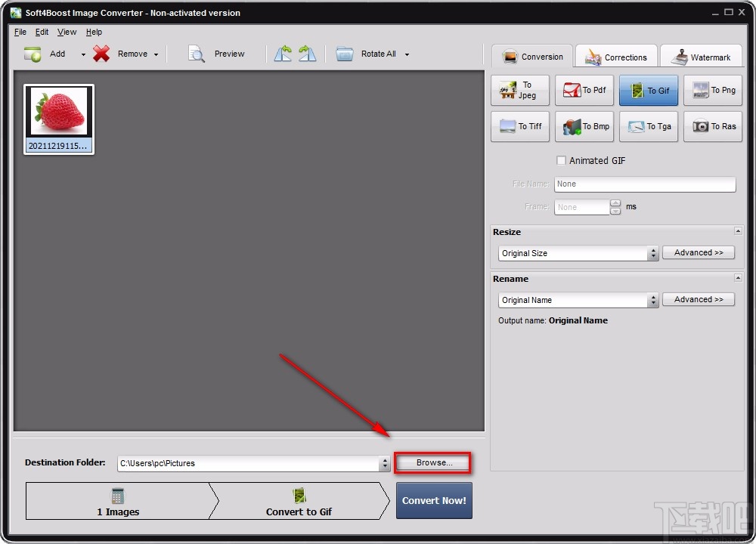Click the 20211219115... file name label
Viewport: 756px width, 544px height.
tap(58, 146)
